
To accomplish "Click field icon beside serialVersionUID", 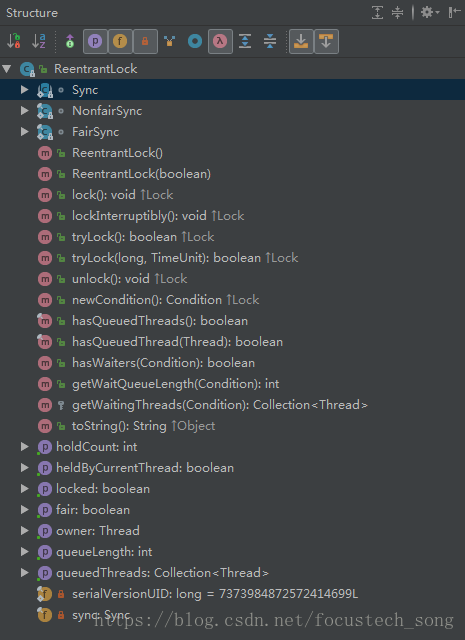I will coord(44,594).
